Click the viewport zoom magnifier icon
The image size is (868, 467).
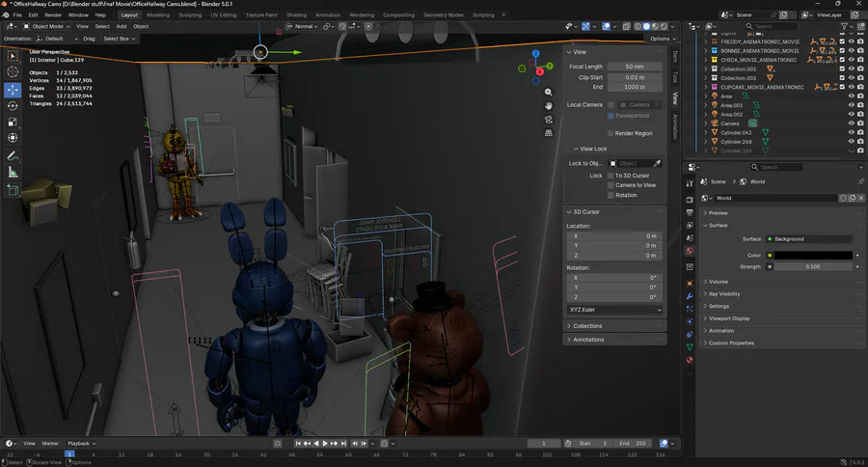click(548, 93)
